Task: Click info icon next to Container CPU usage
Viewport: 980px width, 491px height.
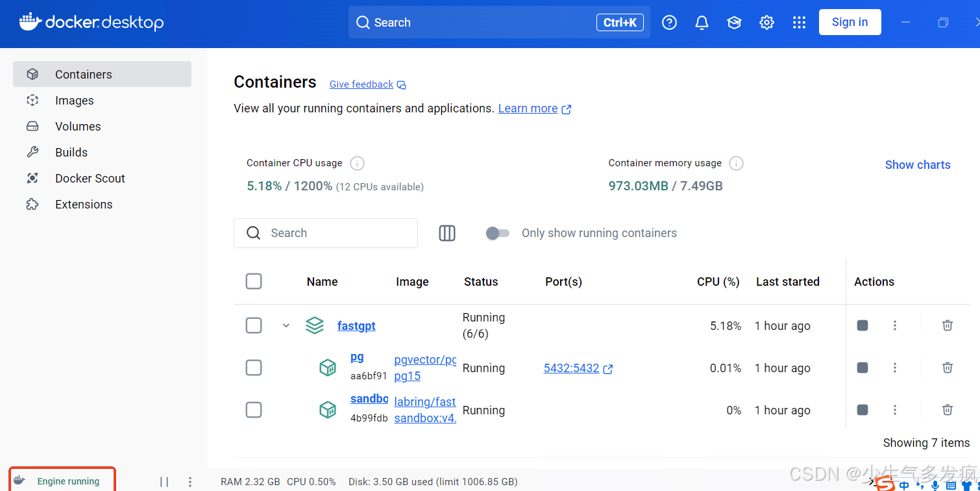Action: (357, 163)
